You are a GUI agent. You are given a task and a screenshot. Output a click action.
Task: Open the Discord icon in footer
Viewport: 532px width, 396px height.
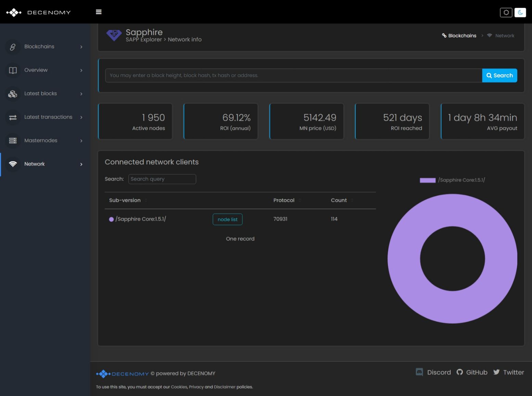[419, 372]
